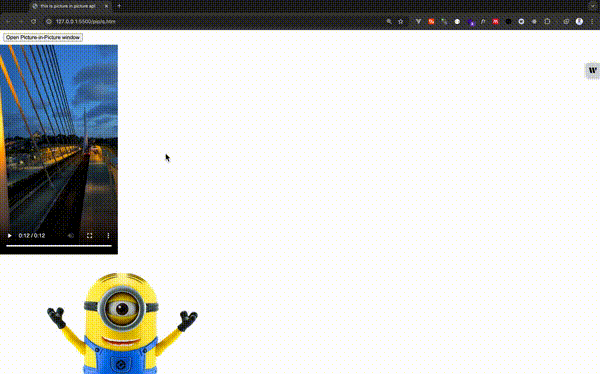600x374 pixels.
Task: Open the red M extension icon
Action: tap(496, 21)
